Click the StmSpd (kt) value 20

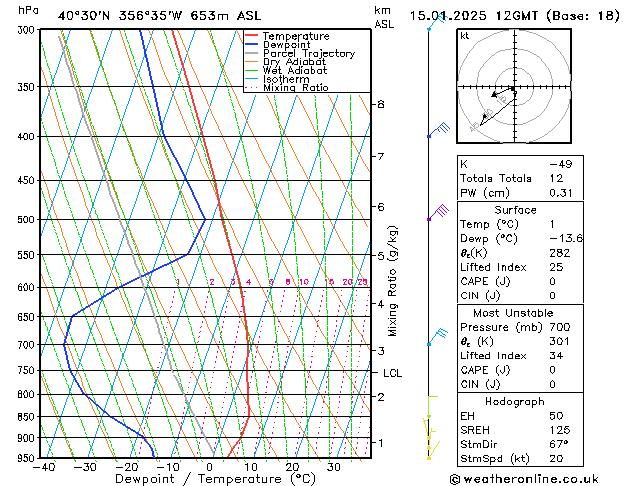(x=556, y=458)
